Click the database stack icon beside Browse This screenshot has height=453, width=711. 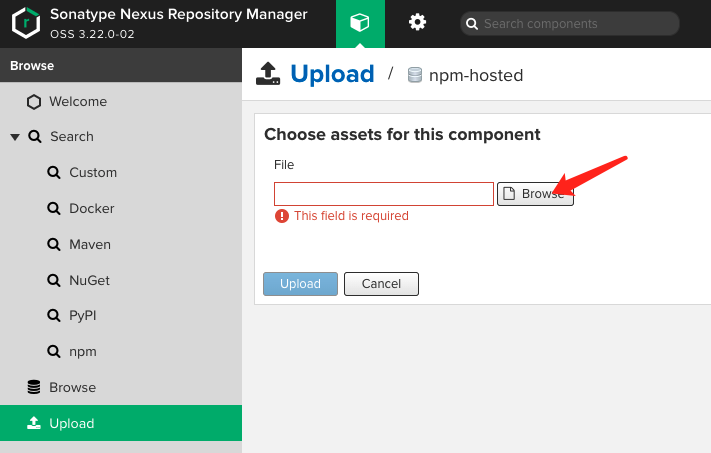[34, 387]
